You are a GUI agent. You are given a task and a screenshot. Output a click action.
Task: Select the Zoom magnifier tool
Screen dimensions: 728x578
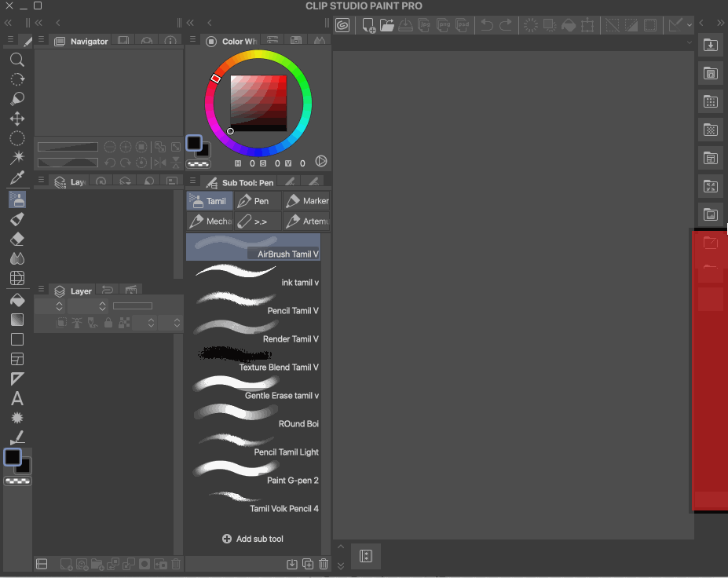pyautogui.click(x=16, y=60)
